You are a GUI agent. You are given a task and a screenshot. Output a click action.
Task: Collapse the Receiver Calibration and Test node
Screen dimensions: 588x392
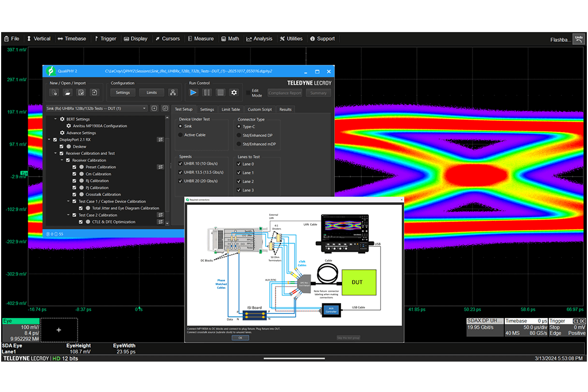click(56, 153)
